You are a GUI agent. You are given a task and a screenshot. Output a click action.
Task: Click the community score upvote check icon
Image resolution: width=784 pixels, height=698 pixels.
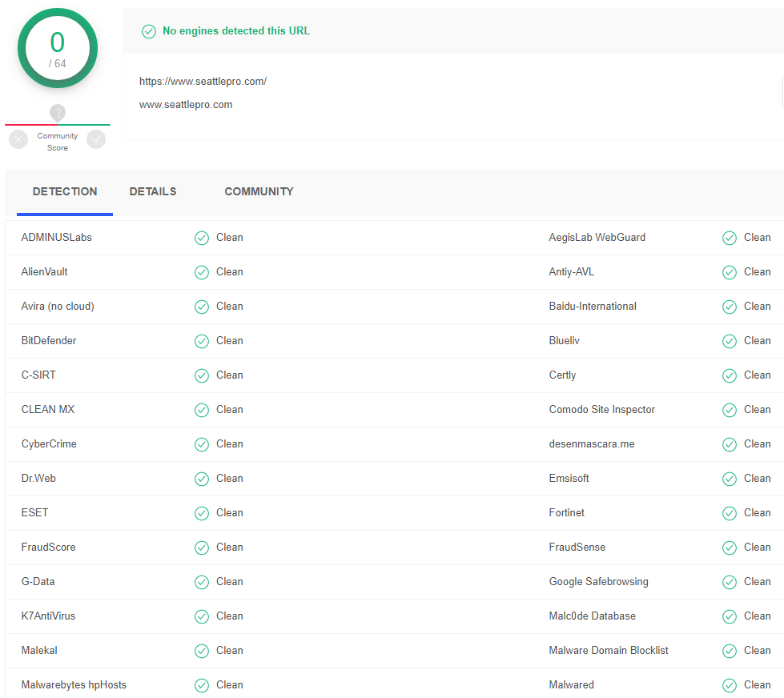coord(96,139)
